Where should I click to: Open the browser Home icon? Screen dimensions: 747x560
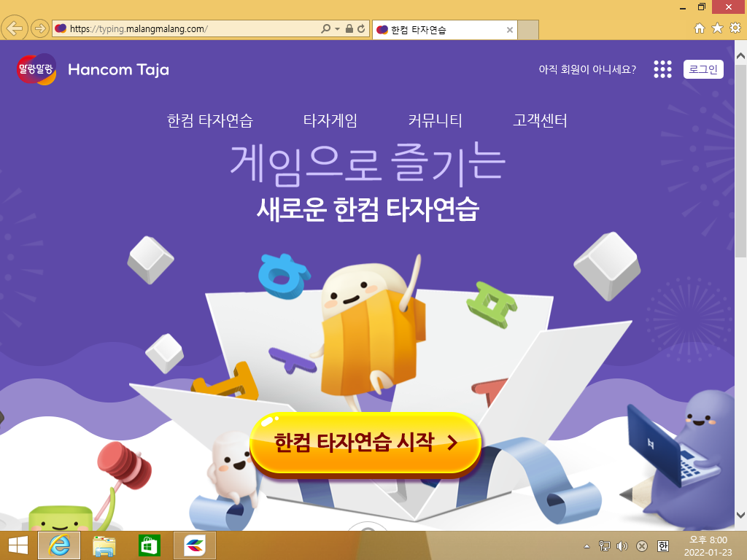(700, 28)
